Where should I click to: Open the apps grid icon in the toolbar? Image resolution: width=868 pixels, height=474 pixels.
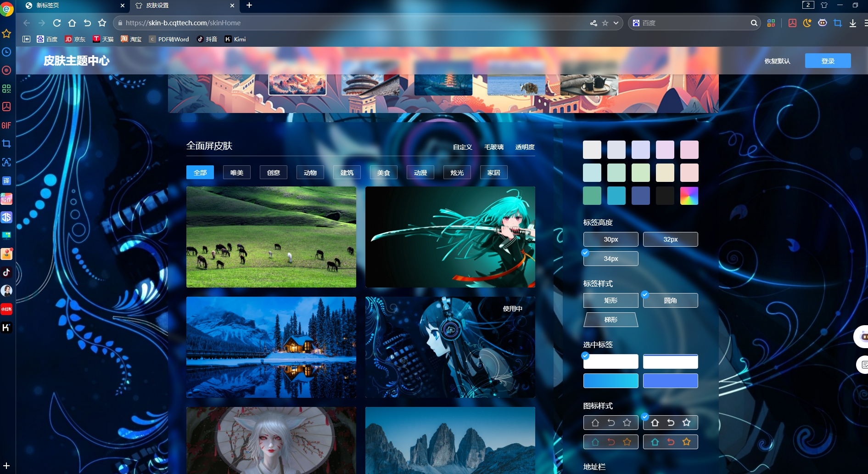771,23
